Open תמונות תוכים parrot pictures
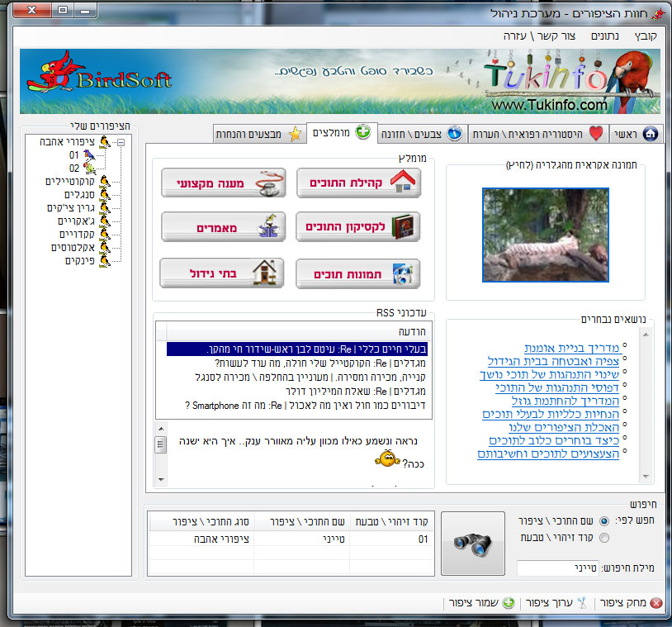This screenshot has width=672, height=627. (x=358, y=273)
